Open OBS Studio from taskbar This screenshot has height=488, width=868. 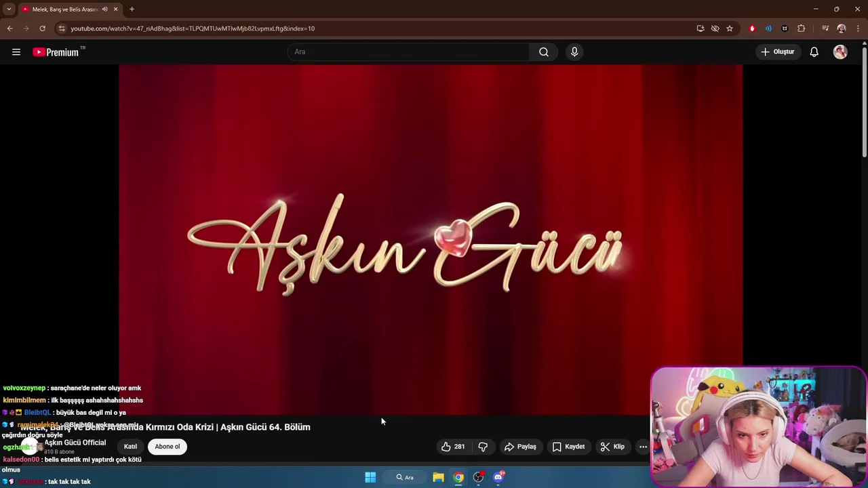(479, 477)
